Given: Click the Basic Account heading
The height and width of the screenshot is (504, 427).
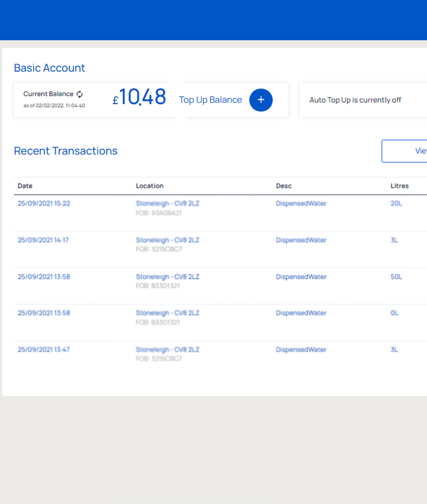Looking at the screenshot, I should tap(50, 68).
